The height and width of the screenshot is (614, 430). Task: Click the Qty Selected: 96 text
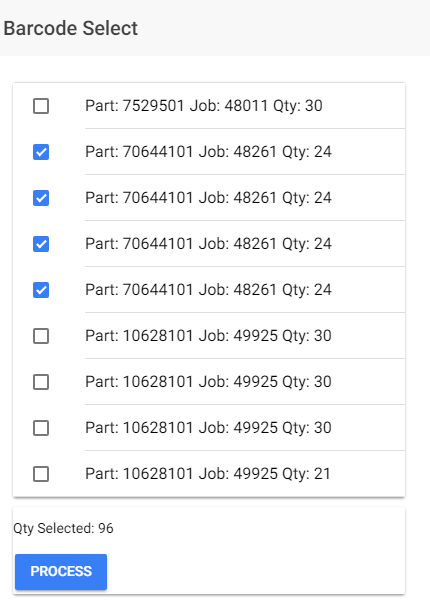click(63, 528)
